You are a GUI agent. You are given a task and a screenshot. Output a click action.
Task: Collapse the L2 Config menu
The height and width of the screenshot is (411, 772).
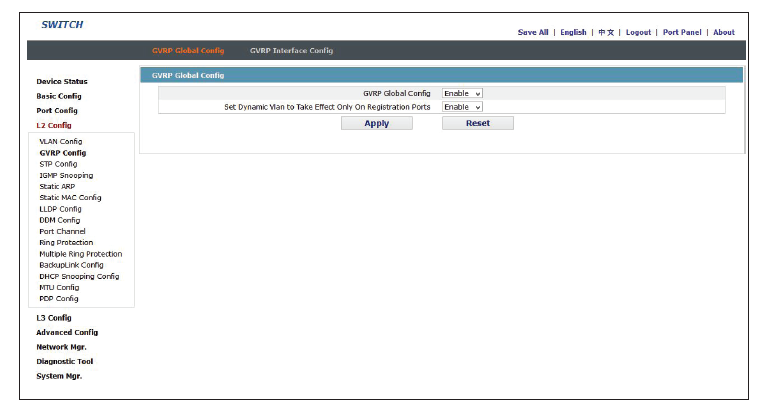pyautogui.click(x=54, y=126)
